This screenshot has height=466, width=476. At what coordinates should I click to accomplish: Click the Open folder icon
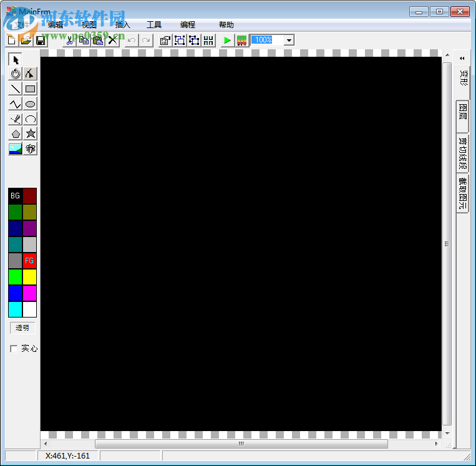pyautogui.click(x=26, y=40)
